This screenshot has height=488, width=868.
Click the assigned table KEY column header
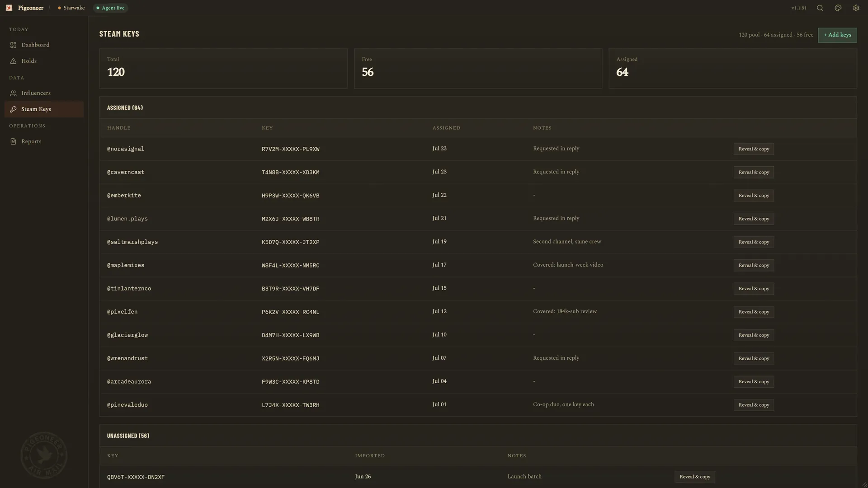[x=267, y=128]
